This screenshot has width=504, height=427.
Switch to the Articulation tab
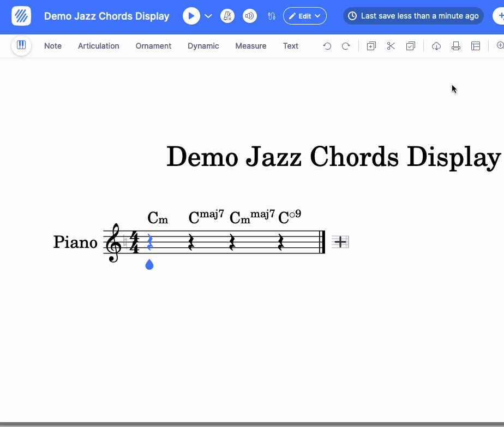(98, 46)
